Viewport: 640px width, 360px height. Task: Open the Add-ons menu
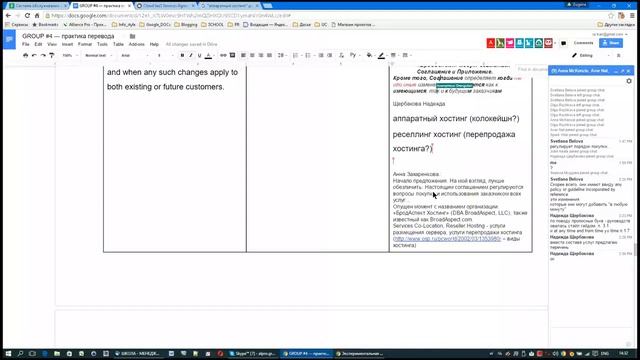pos(137,44)
